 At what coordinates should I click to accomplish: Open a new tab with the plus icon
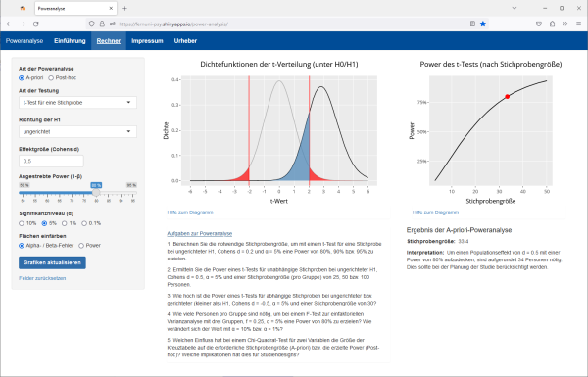click(x=124, y=8)
